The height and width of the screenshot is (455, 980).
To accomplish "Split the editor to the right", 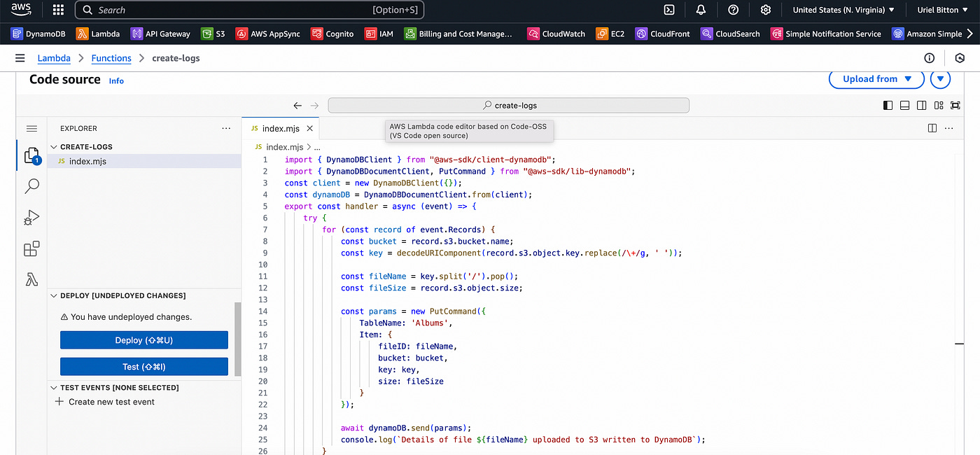I will click(932, 128).
